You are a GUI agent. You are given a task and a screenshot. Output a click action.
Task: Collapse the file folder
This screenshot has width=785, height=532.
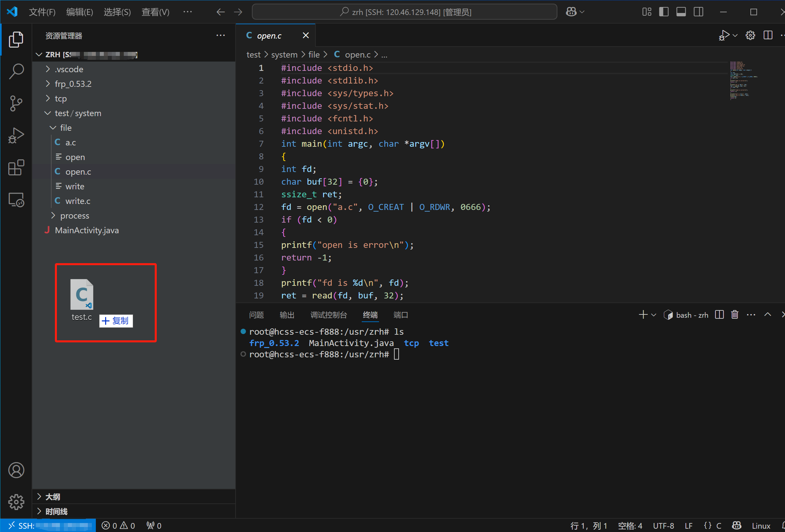pyautogui.click(x=66, y=128)
